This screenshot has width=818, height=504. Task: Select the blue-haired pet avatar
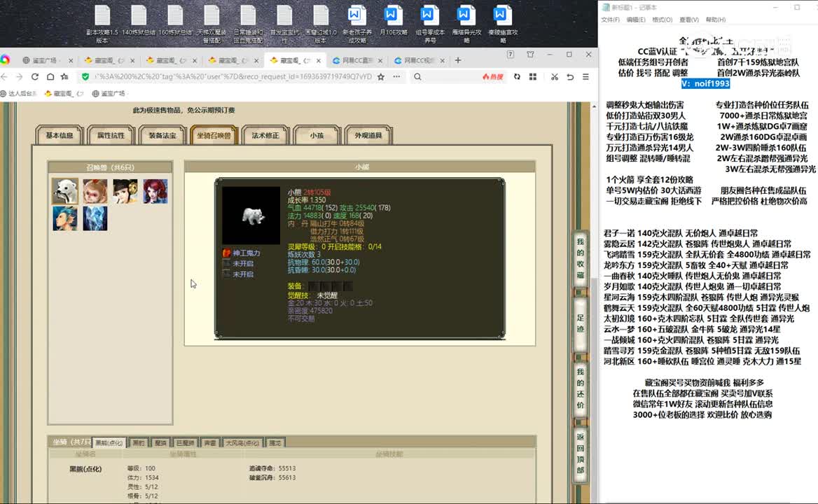coord(65,218)
